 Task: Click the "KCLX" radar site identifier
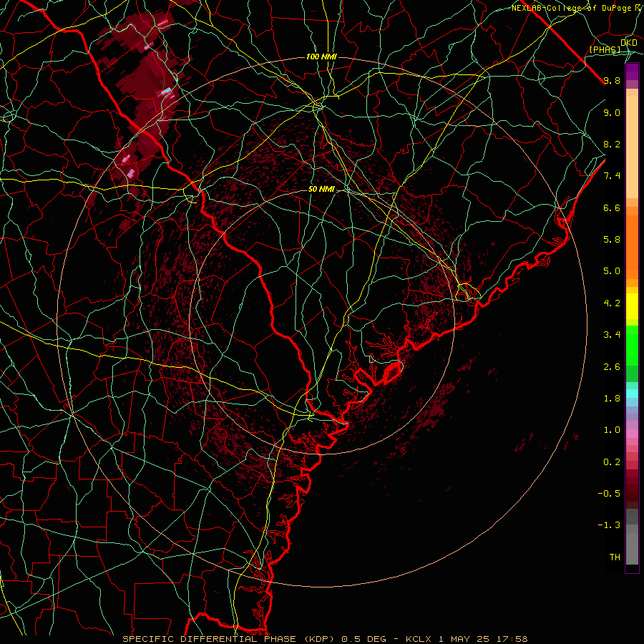pos(419,639)
